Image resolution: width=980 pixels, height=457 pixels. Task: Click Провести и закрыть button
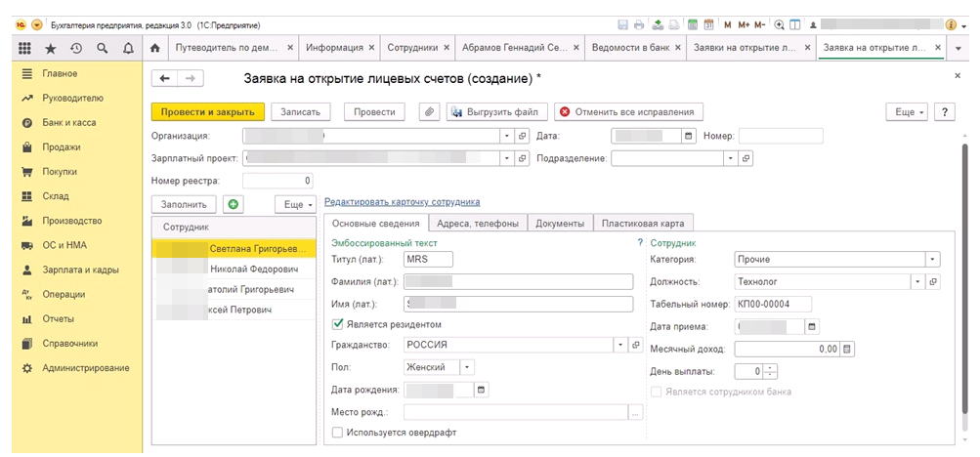click(208, 111)
